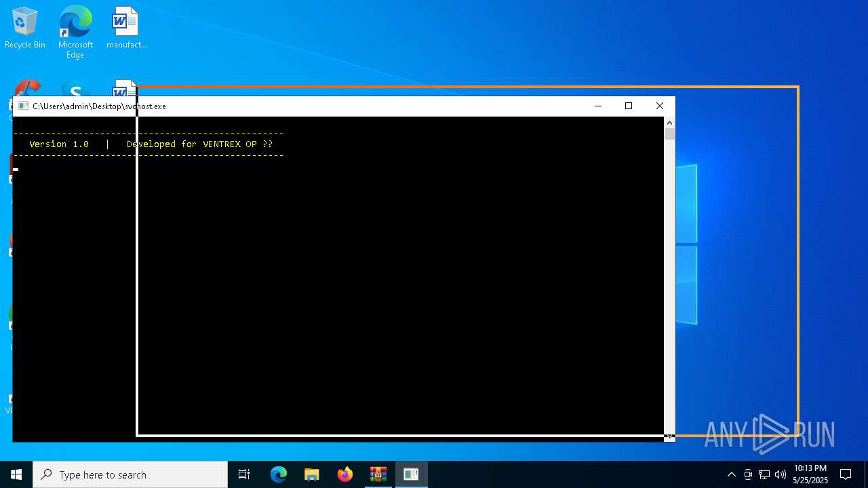The width and height of the screenshot is (868, 488).
Task: Click the svchost.exe console title bar icon
Action: [23, 106]
